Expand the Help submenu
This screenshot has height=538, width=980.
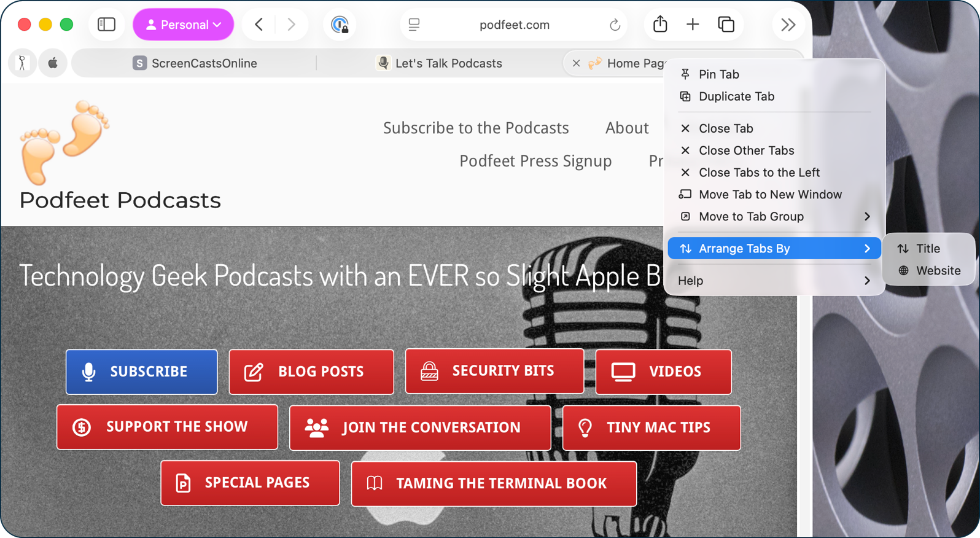[774, 281]
